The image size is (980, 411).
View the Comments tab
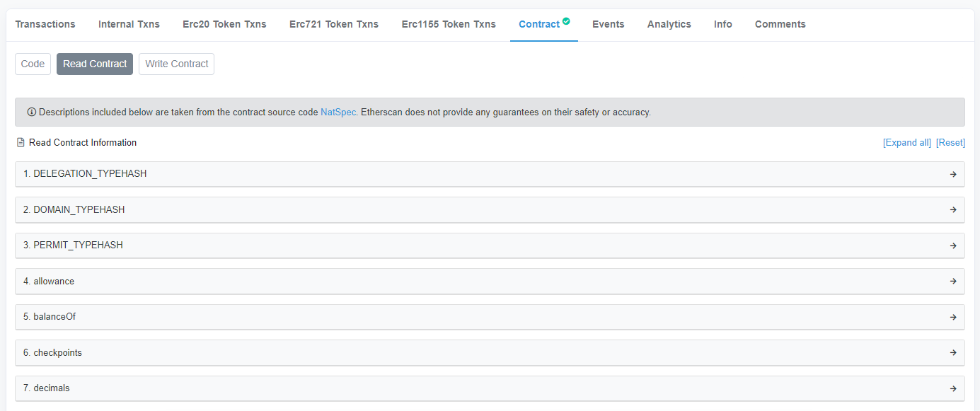click(x=780, y=24)
